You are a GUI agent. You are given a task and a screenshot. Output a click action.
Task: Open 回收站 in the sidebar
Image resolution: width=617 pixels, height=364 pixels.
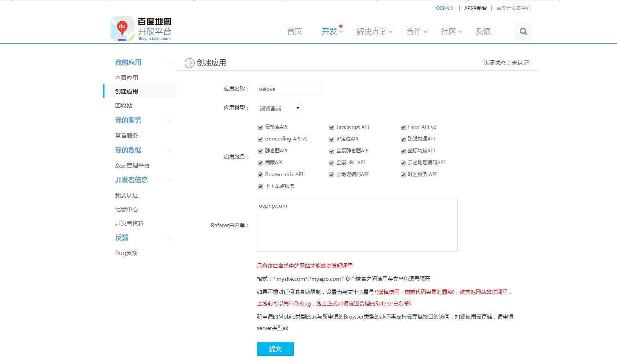click(x=124, y=106)
